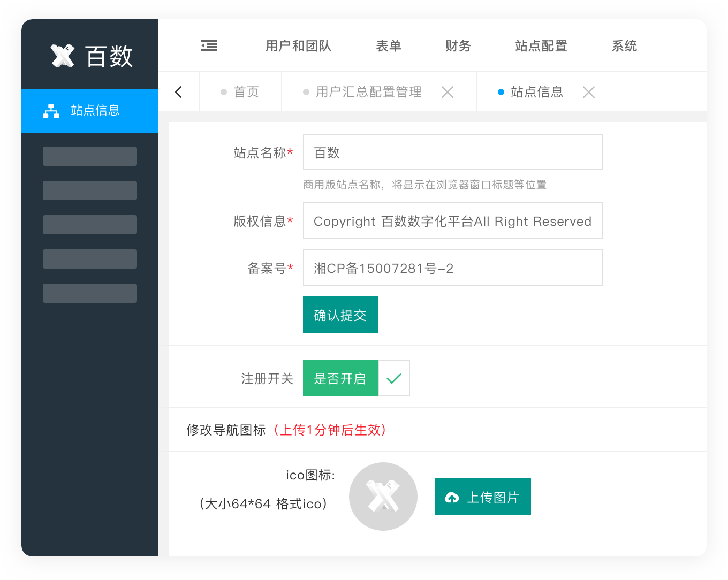Screen dimensions: 728x580
Task: Click the green checkmark next to 是否开启
Action: coord(393,378)
